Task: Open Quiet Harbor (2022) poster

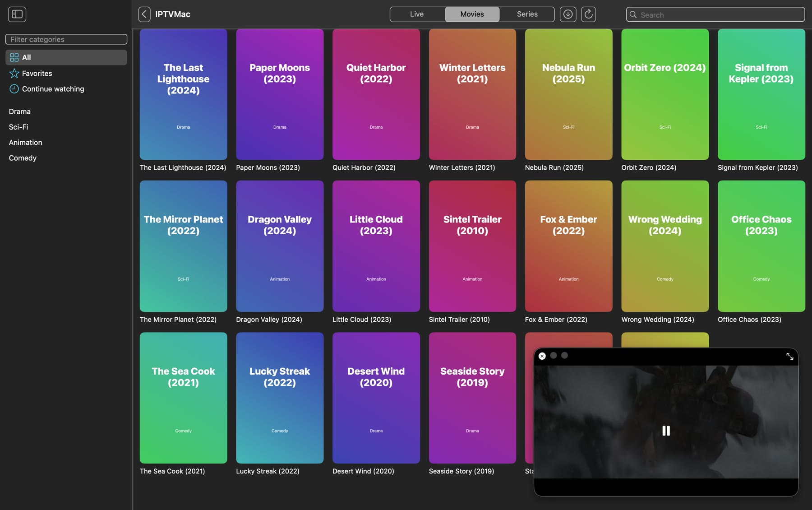Action: point(376,94)
